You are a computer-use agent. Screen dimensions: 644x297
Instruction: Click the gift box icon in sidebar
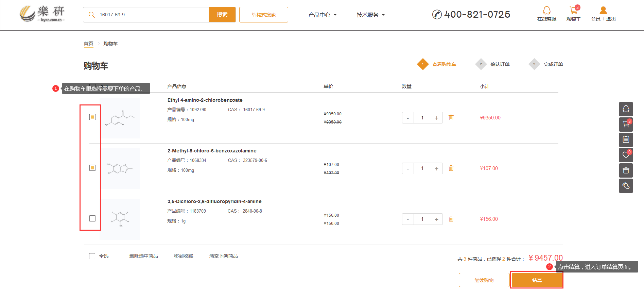pos(626,170)
